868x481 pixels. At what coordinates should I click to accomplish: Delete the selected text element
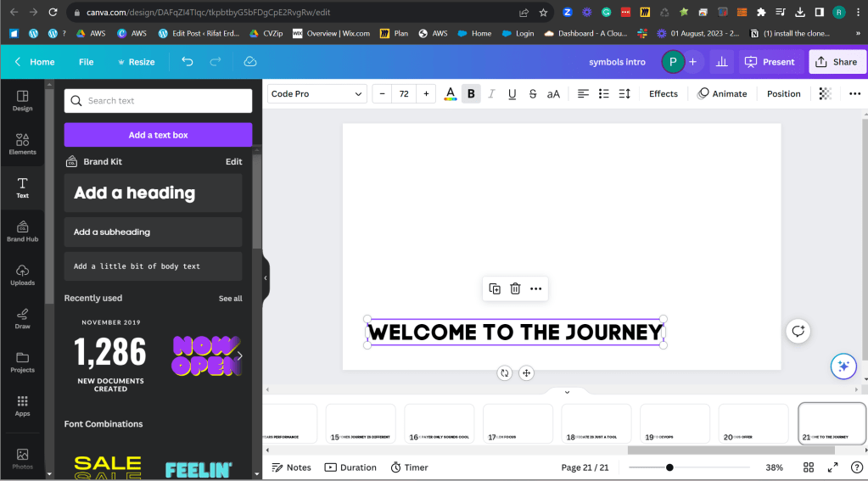point(515,289)
